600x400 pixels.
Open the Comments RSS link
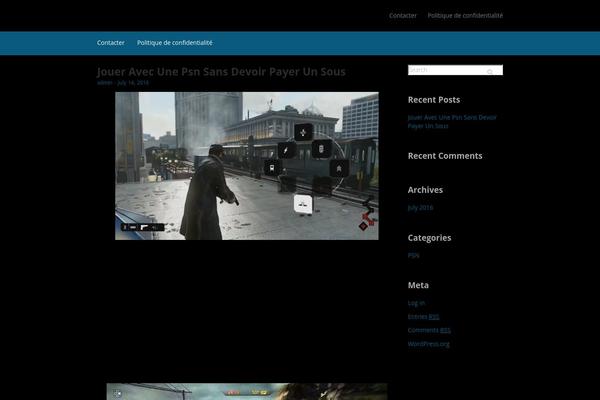[429, 330]
